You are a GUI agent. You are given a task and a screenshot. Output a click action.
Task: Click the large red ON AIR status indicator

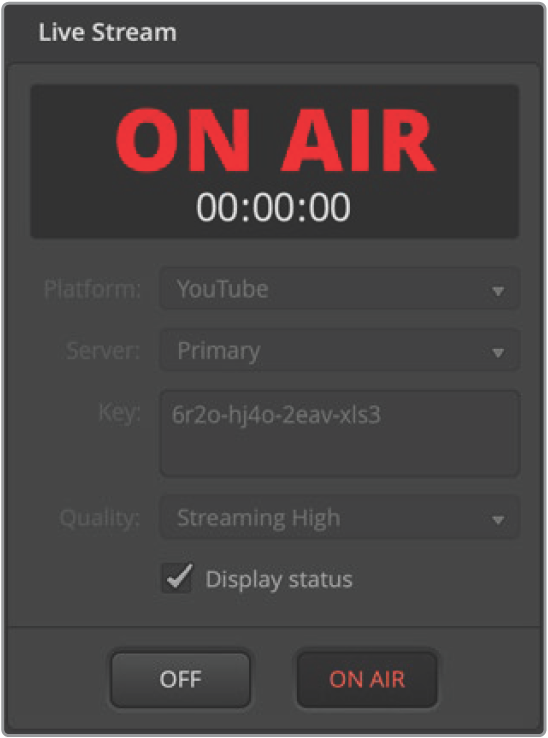point(275,140)
